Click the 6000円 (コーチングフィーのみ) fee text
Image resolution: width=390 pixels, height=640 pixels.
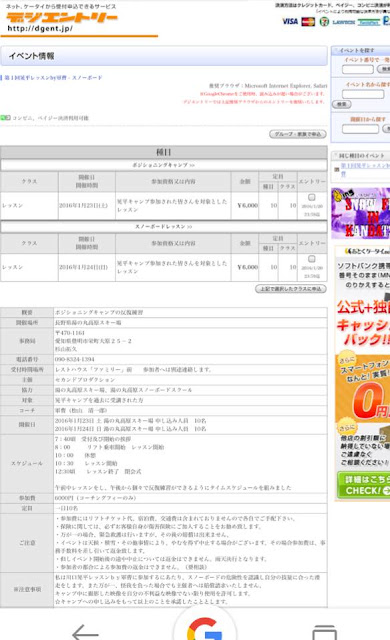(x=95, y=498)
